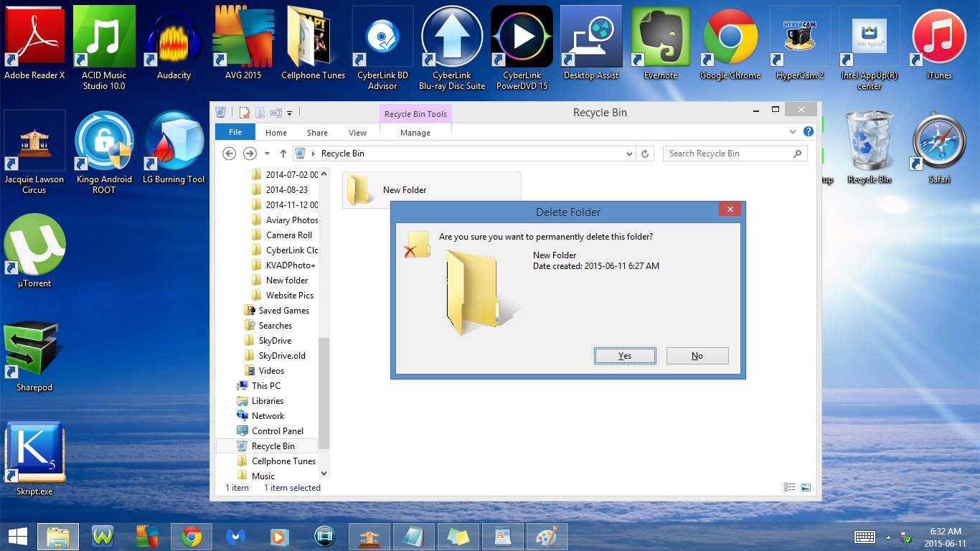Go forward in Explorer navigation
The height and width of the screenshot is (551, 980).
click(x=250, y=154)
